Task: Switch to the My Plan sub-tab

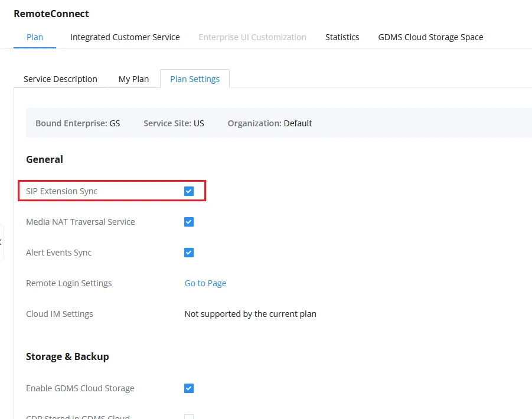Action: 133,79
